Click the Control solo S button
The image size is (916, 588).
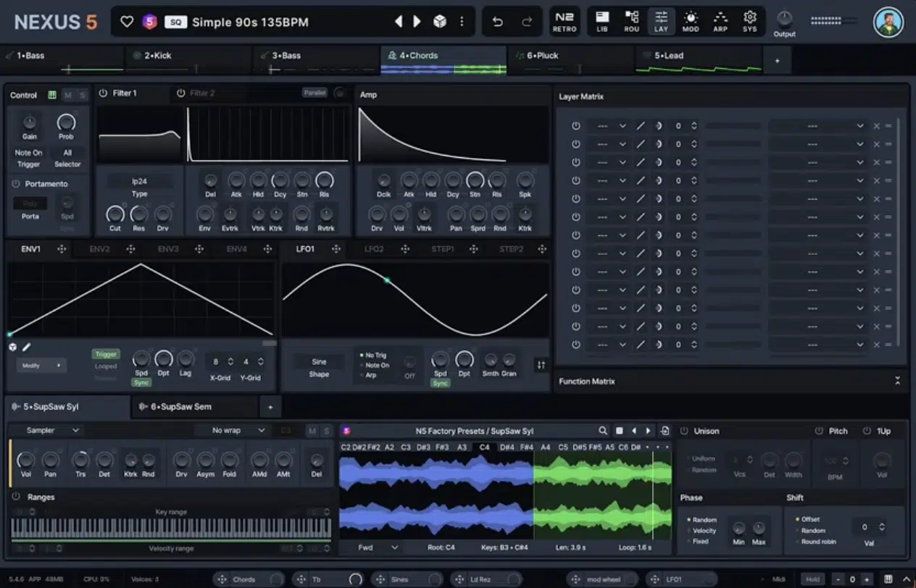pyautogui.click(x=82, y=95)
